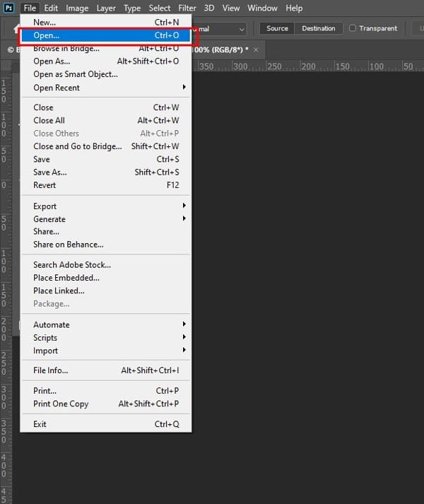
Task: Open the 3D menu
Action: coord(209,8)
